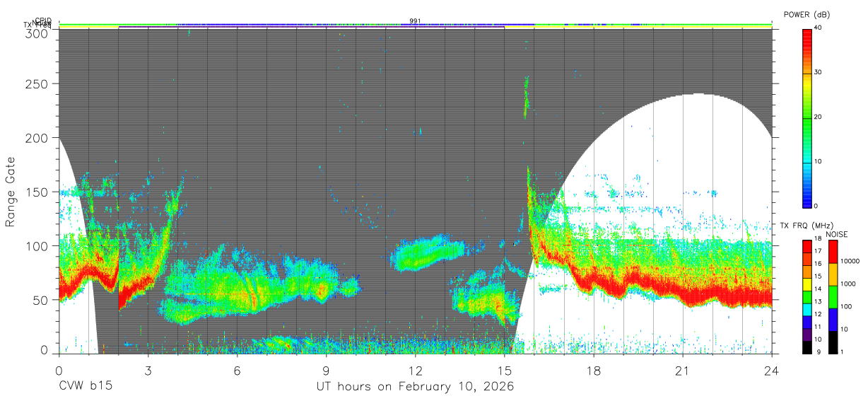This screenshot has width=868, height=401.
Task: Click the "50" range gate tick label
Action: point(41,300)
